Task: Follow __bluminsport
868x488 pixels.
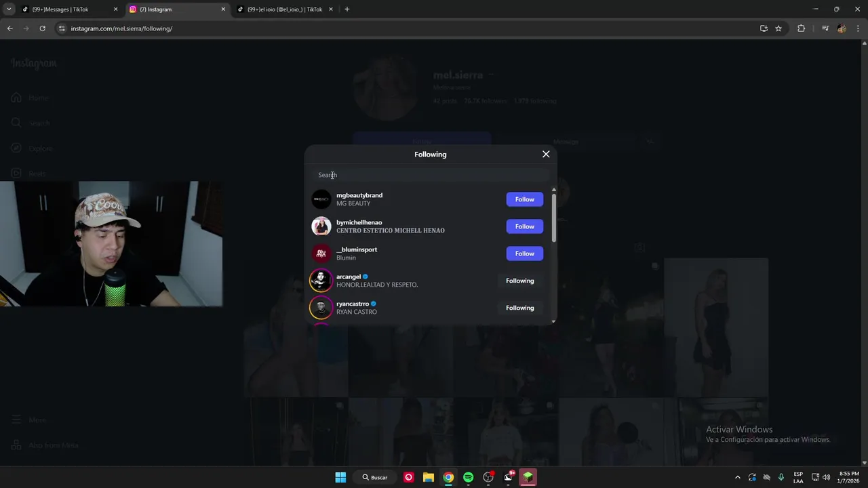Action: (x=524, y=253)
